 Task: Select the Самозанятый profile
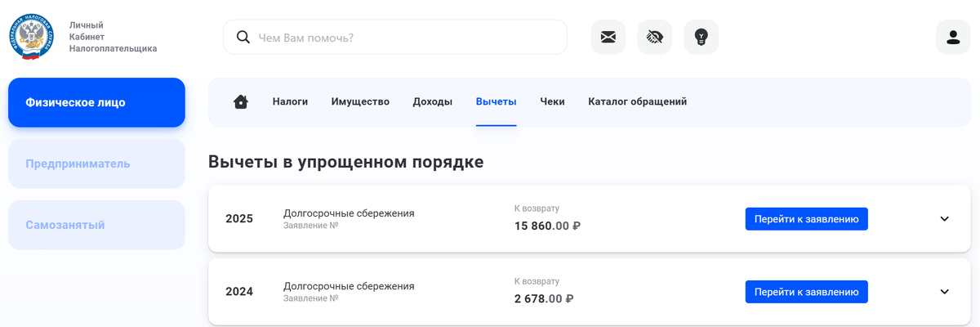click(96, 225)
